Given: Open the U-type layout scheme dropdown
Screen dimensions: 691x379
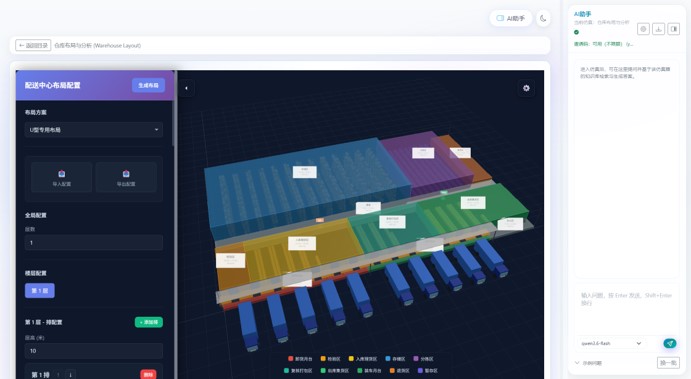Looking at the screenshot, I should point(94,130).
